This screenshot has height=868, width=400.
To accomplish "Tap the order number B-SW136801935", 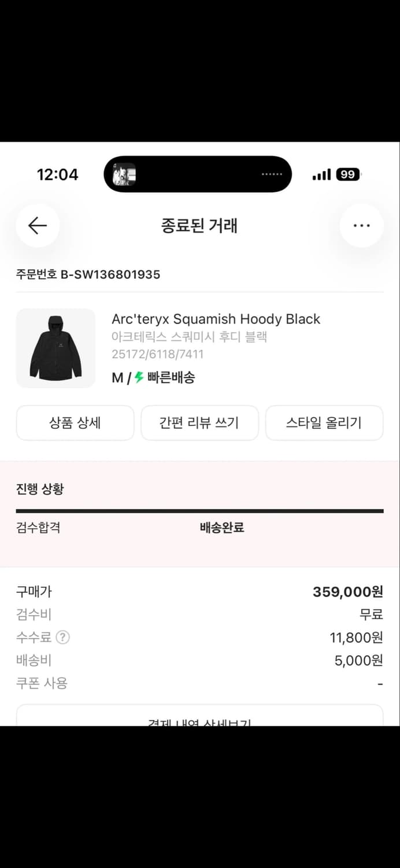I will pyautogui.click(x=88, y=274).
